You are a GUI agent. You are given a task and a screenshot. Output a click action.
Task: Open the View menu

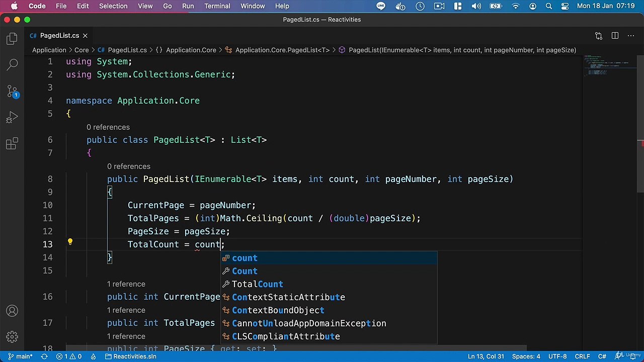(145, 6)
